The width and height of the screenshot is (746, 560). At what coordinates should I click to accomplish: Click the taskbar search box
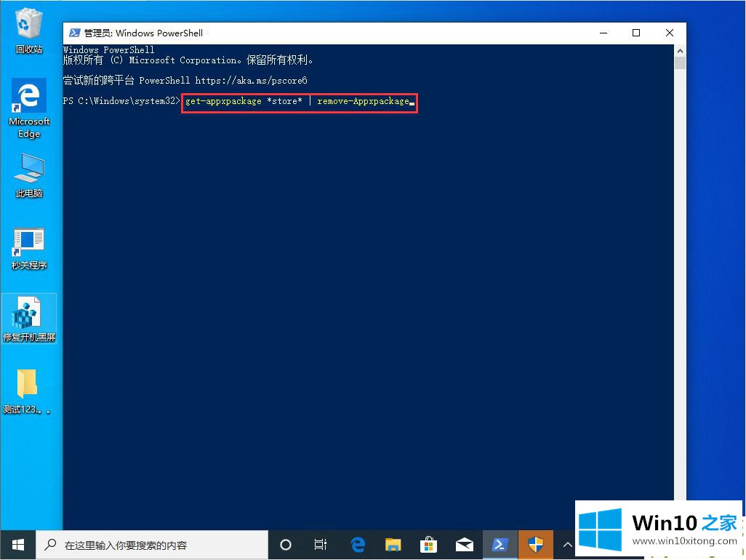[152, 545]
